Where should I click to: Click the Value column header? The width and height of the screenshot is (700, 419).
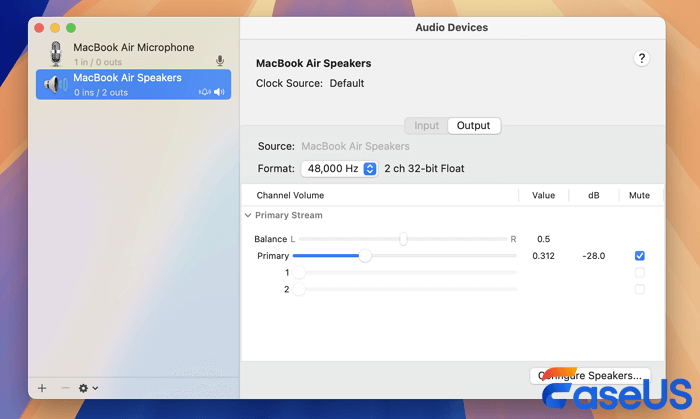pos(543,195)
